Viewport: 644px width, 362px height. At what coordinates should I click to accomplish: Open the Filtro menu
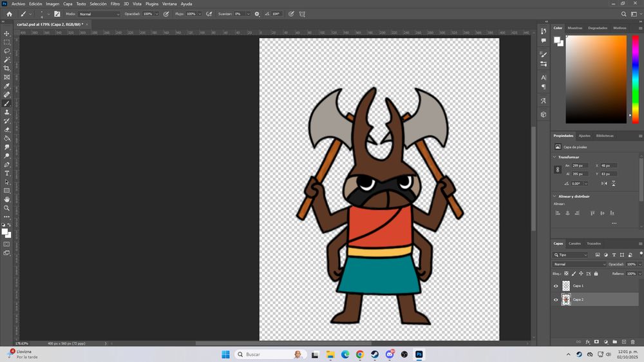(115, 4)
